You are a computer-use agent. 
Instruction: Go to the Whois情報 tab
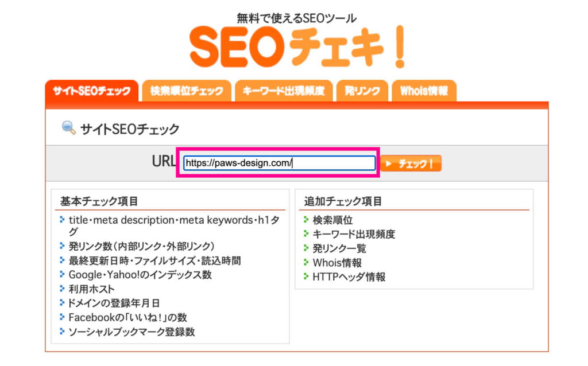pos(424,91)
